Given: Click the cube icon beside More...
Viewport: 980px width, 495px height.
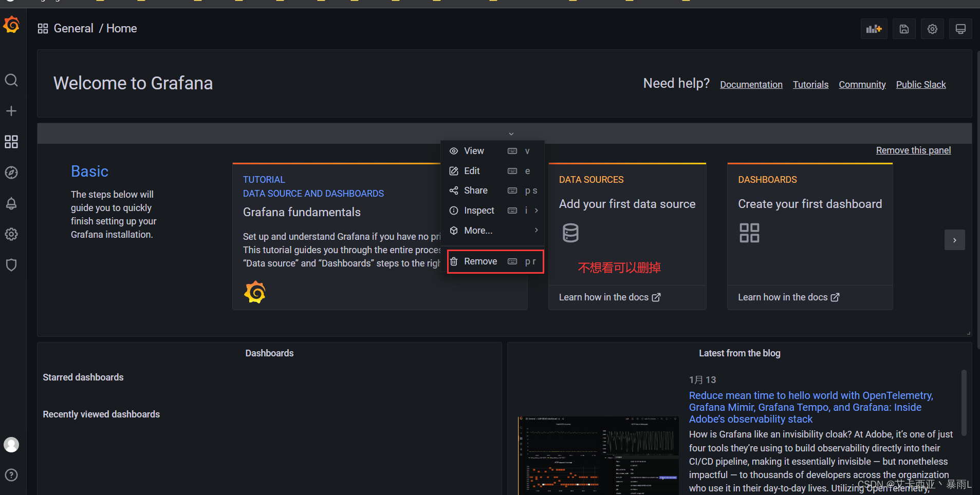Looking at the screenshot, I should click(454, 231).
